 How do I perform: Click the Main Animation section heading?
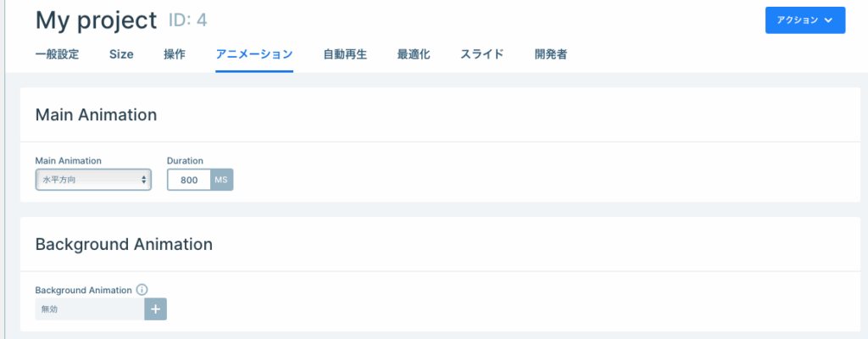point(97,114)
